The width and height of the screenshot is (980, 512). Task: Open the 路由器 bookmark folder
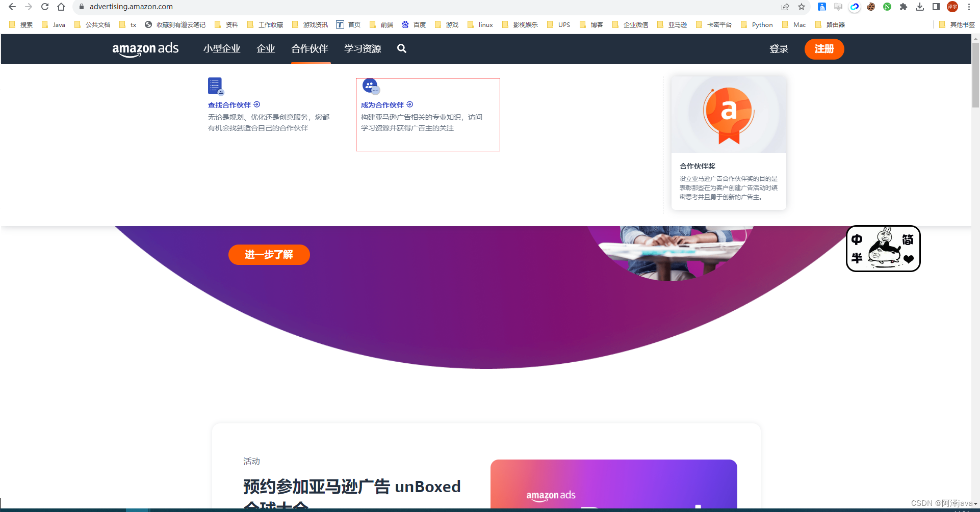(830, 24)
